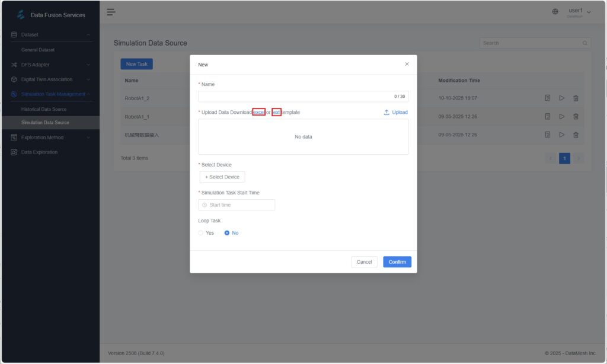607x364 pixels.
Task: Open the details icon for RobotA1_2
Action: (x=548, y=98)
